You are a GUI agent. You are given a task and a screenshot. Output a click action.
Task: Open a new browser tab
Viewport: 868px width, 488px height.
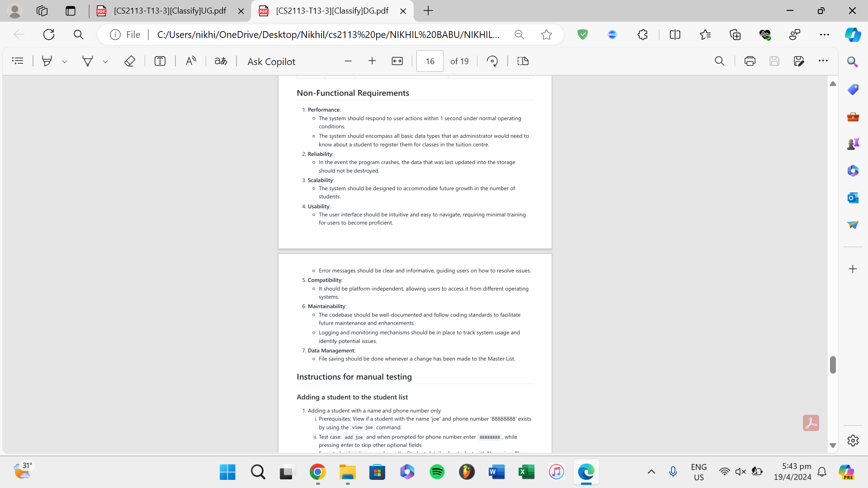pyautogui.click(x=428, y=11)
